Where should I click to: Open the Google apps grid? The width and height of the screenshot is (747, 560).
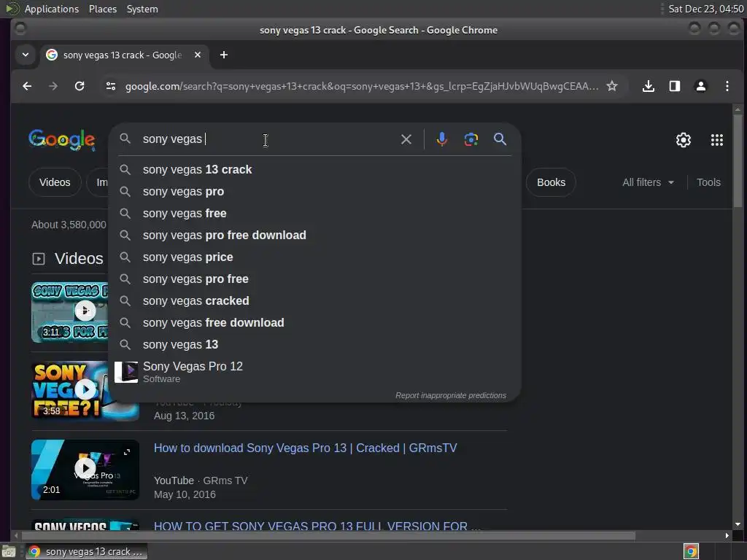(716, 140)
